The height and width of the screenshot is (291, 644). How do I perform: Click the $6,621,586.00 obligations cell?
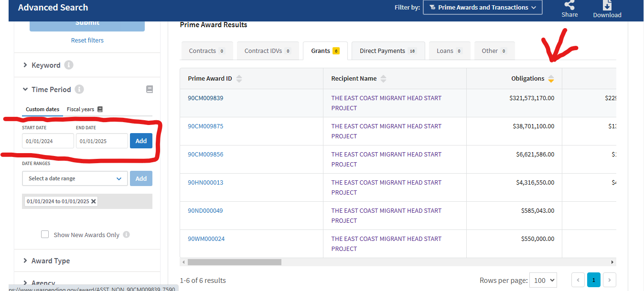pos(514,159)
